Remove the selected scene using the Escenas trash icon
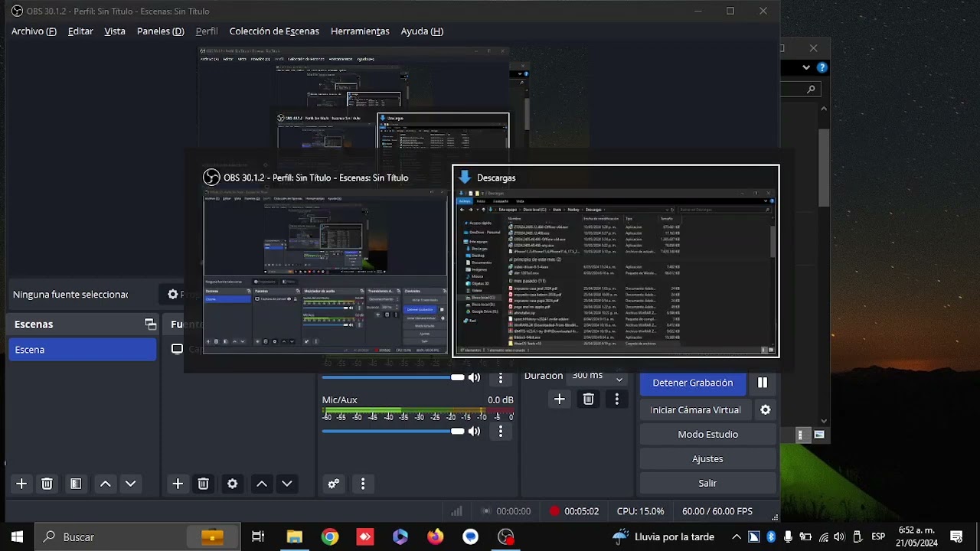 point(47,484)
